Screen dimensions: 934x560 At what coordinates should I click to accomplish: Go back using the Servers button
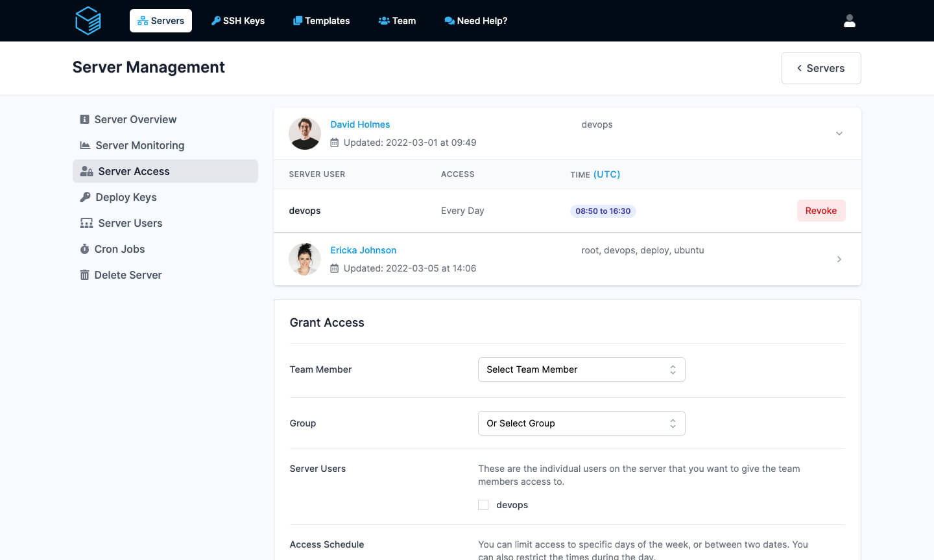pos(821,68)
